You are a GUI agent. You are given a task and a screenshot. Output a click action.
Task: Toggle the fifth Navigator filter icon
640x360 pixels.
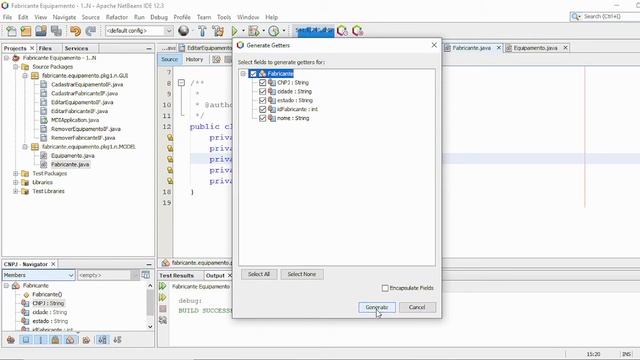(70, 340)
